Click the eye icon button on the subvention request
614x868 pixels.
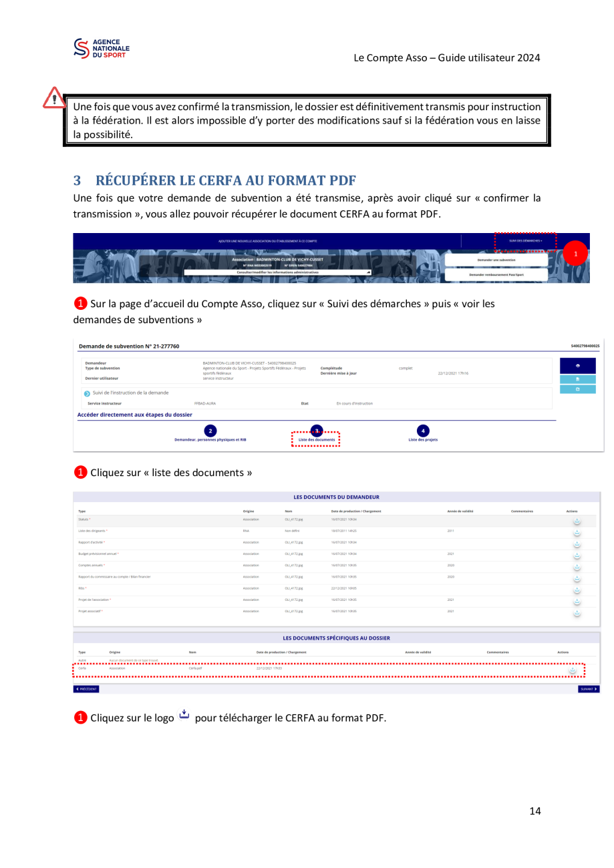[577, 366]
